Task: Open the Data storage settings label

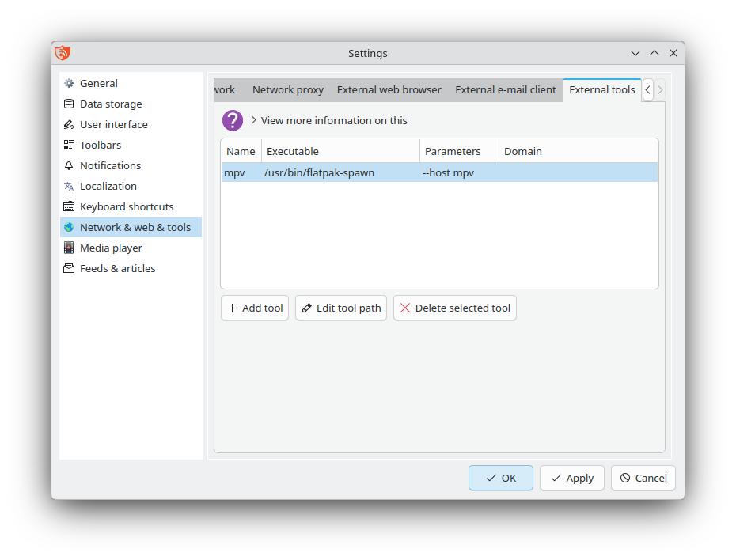Action: 111,104
